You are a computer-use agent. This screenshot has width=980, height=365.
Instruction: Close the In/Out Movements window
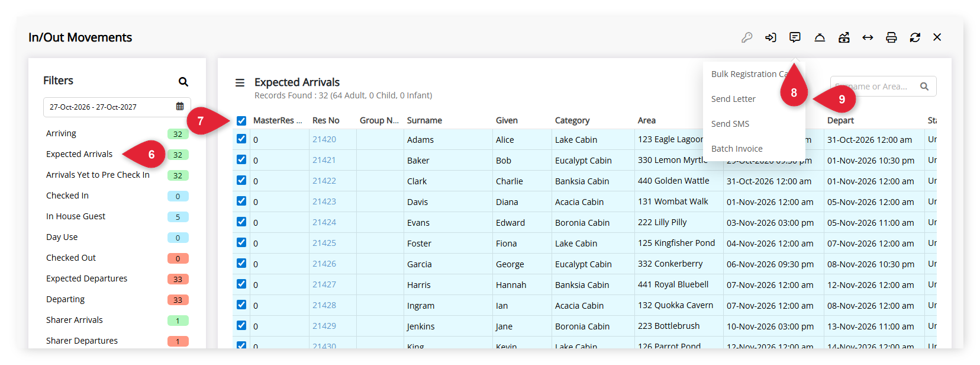[x=937, y=37]
